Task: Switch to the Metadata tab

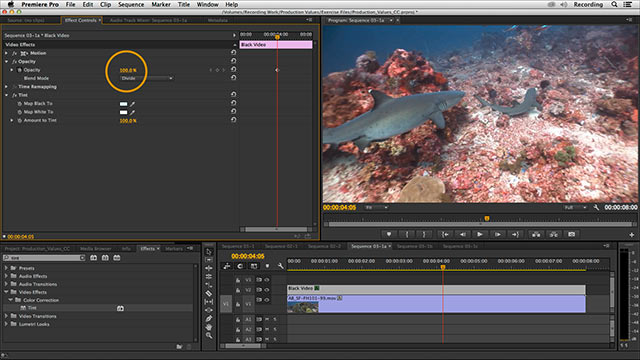Action: tap(218, 20)
